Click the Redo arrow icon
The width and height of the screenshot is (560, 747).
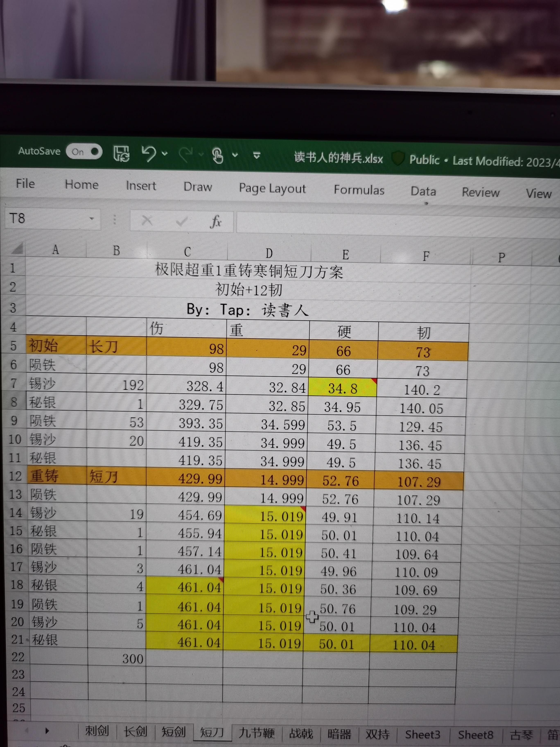[186, 155]
